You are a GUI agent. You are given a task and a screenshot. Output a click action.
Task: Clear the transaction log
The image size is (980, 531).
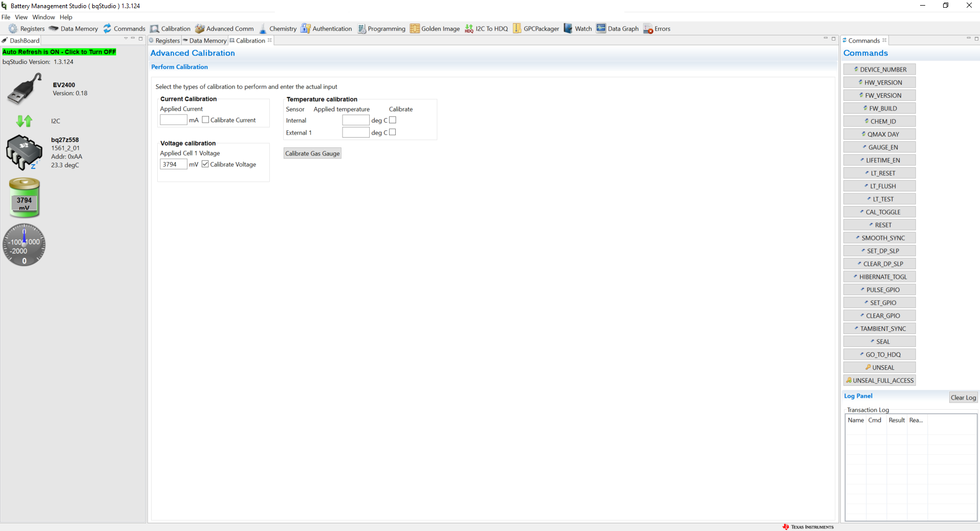click(x=963, y=397)
